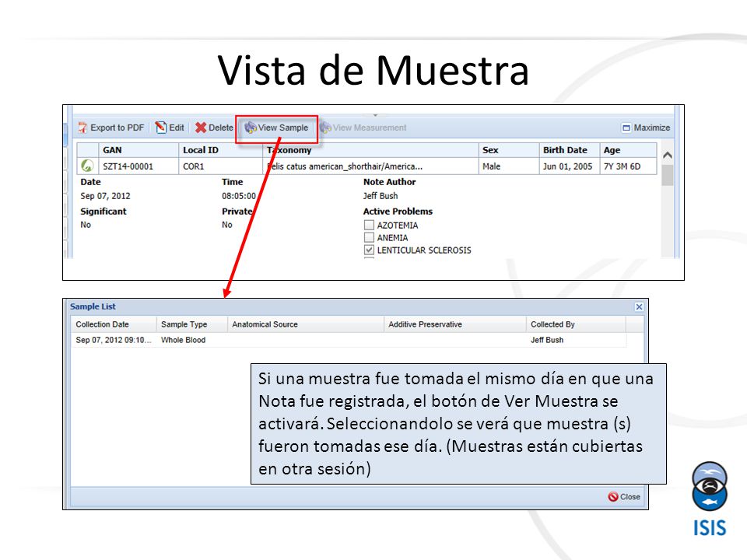The width and height of the screenshot is (747, 560).
Task: Click the time value 08:05:00
Action: pos(239,196)
